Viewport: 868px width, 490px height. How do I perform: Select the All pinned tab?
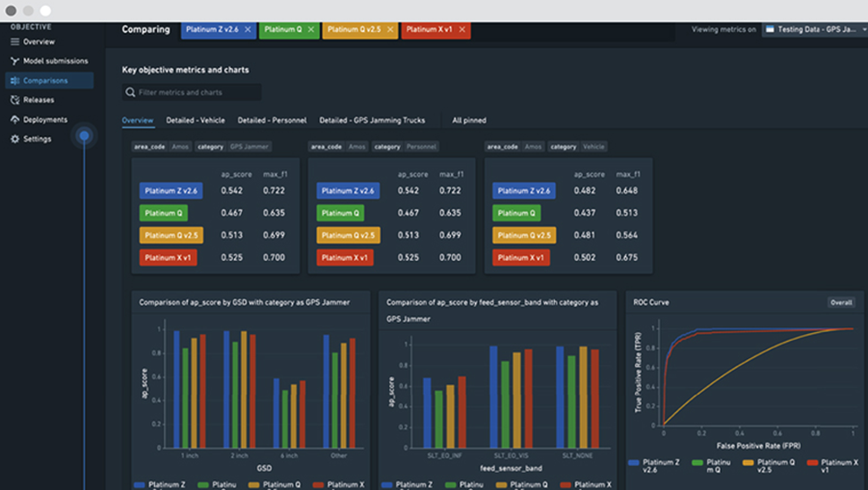tap(469, 120)
